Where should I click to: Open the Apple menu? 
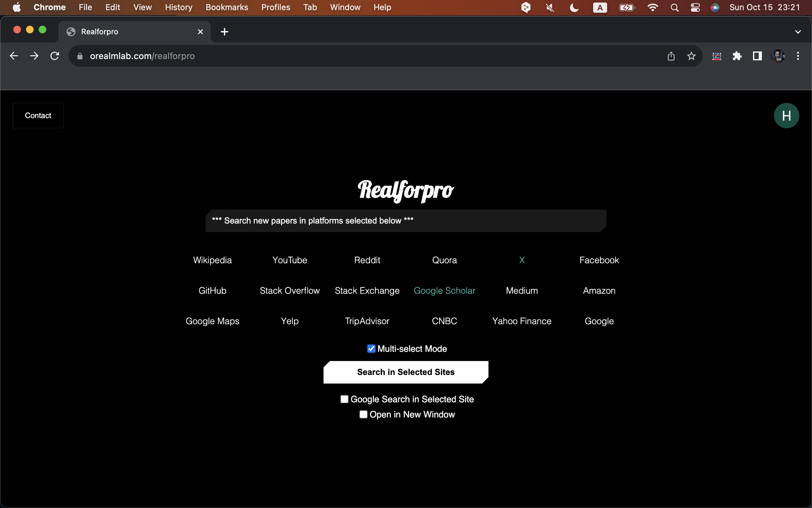click(x=16, y=7)
